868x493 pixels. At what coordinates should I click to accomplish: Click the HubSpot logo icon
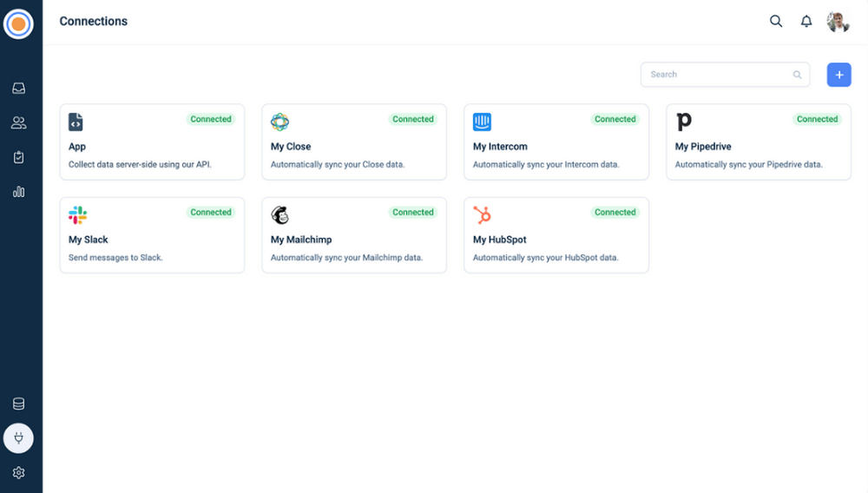pyautogui.click(x=482, y=215)
